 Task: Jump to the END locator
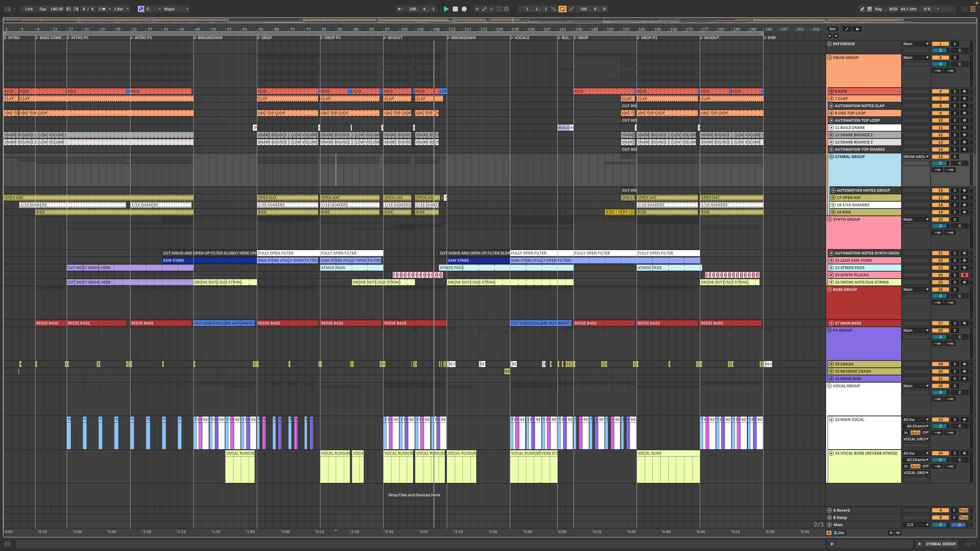(769, 37)
